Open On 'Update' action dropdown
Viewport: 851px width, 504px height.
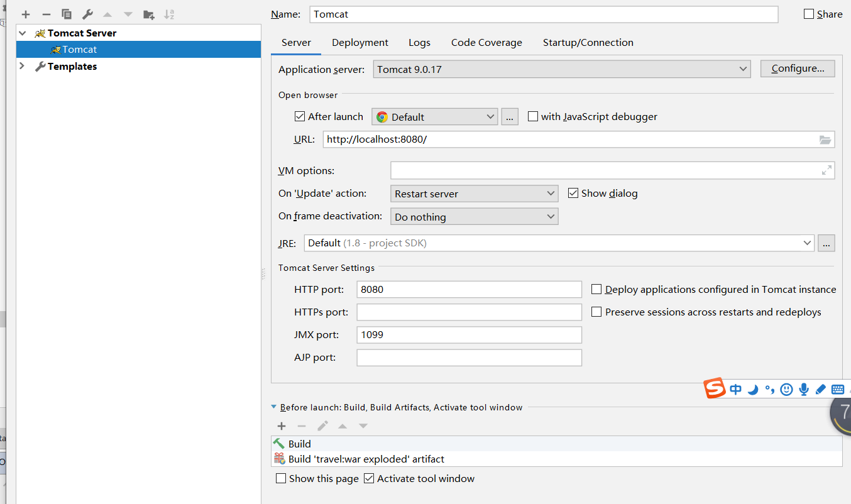tap(475, 194)
